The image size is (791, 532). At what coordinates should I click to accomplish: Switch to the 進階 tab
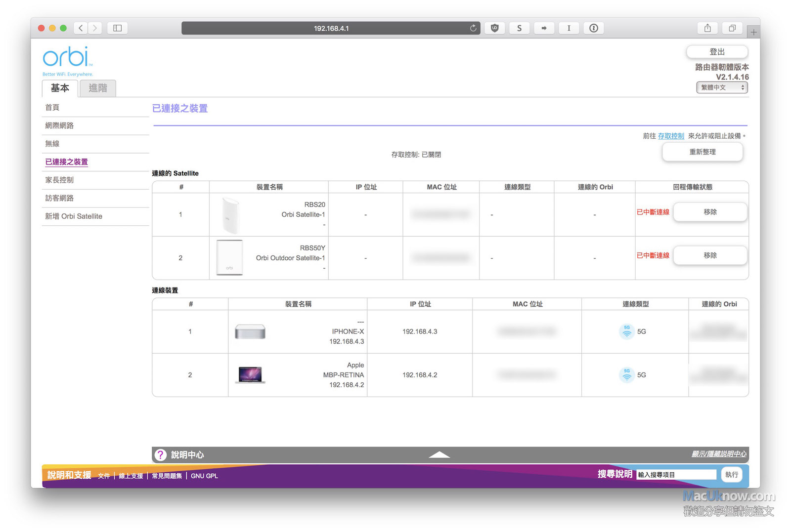pyautogui.click(x=98, y=88)
